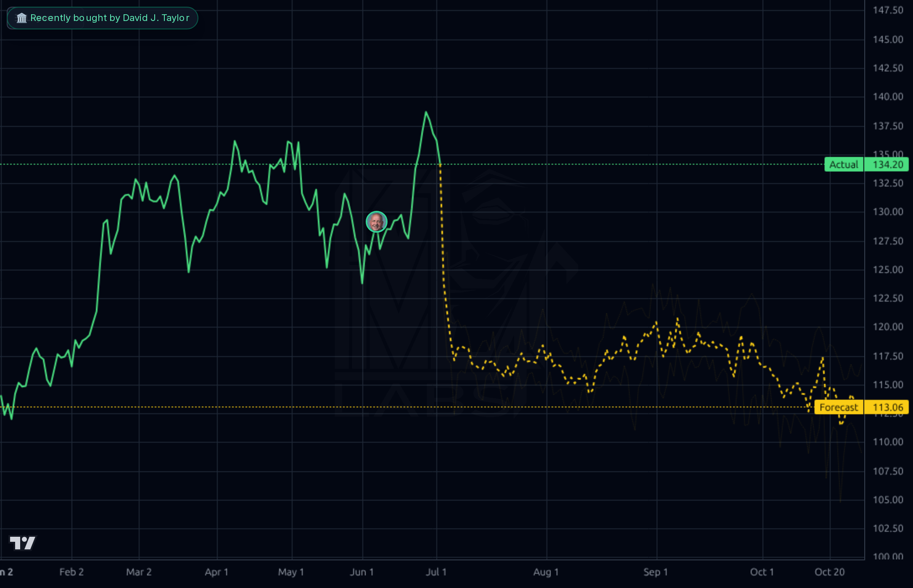
Task: Click the 115.00 price axis value
Action: point(888,385)
